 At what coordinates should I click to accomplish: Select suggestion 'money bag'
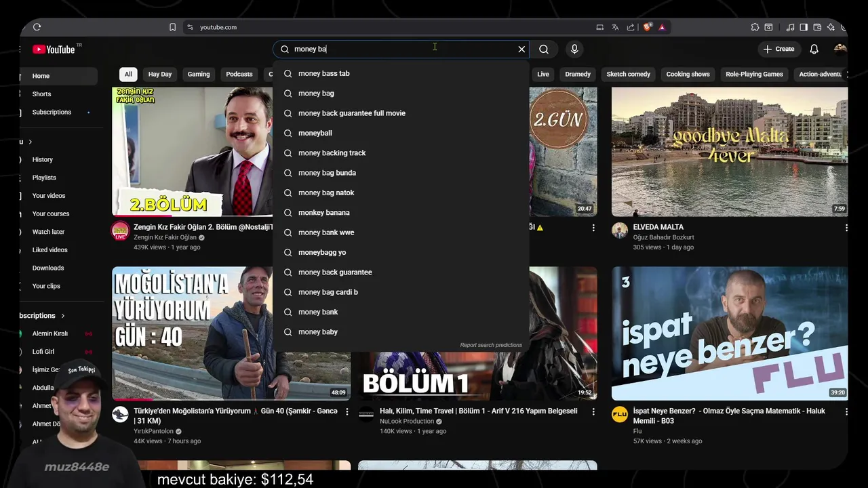(401, 94)
